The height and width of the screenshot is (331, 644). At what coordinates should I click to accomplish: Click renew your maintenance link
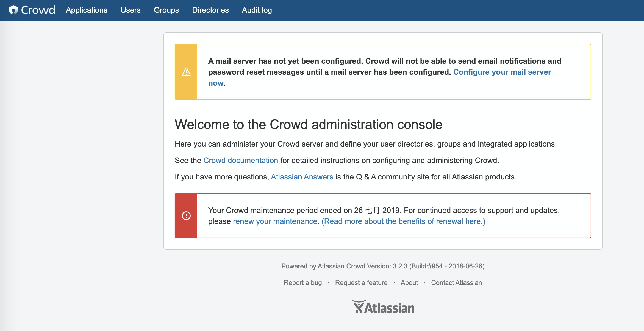click(x=274, y=221)
